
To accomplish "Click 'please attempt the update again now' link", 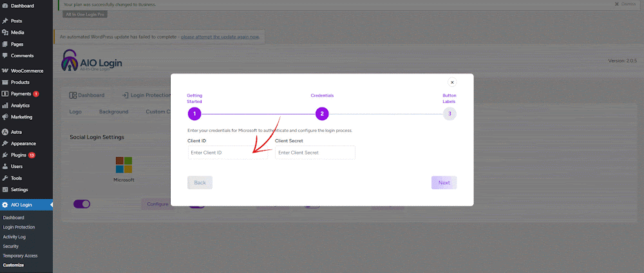I will coord(220,37).
